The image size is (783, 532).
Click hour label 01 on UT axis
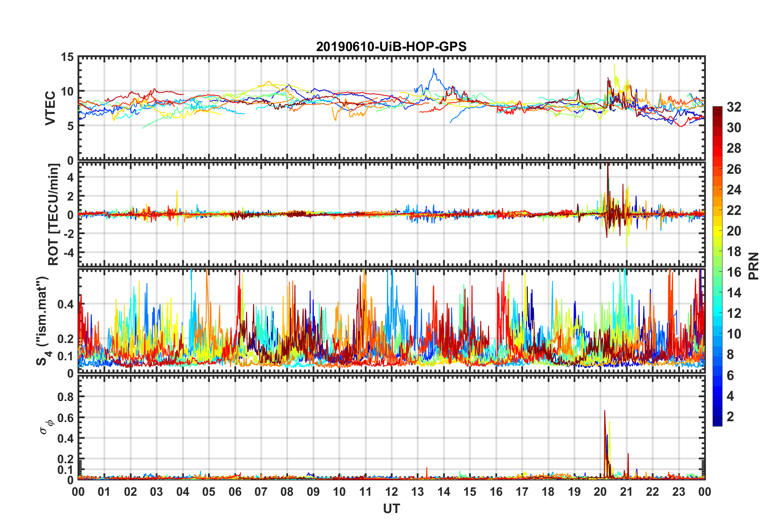104,492
